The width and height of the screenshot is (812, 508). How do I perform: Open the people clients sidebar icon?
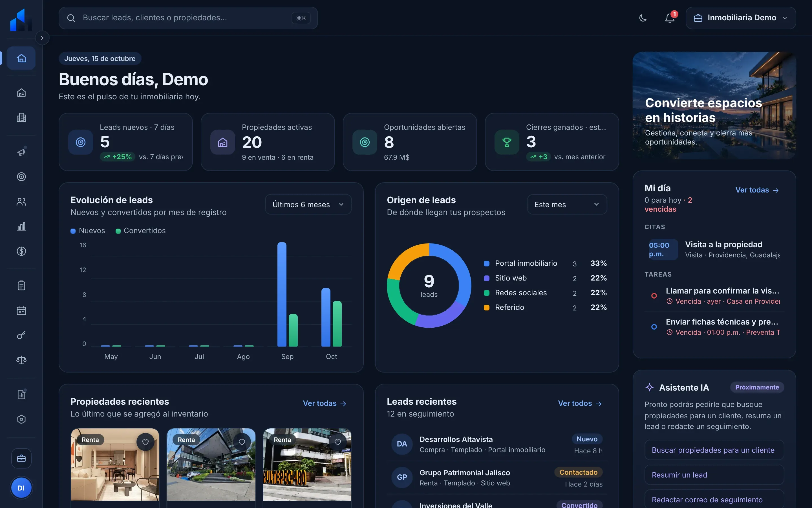coord(21,202)
